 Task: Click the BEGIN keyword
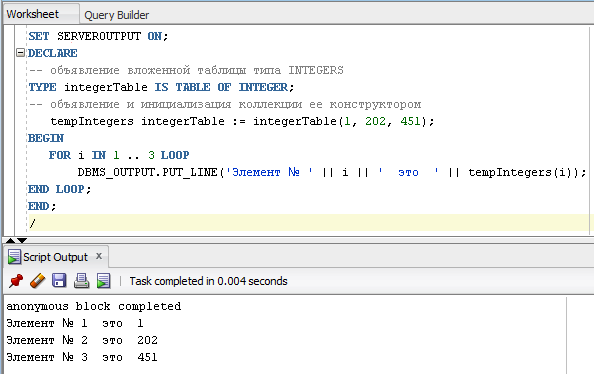click(46, 138)
